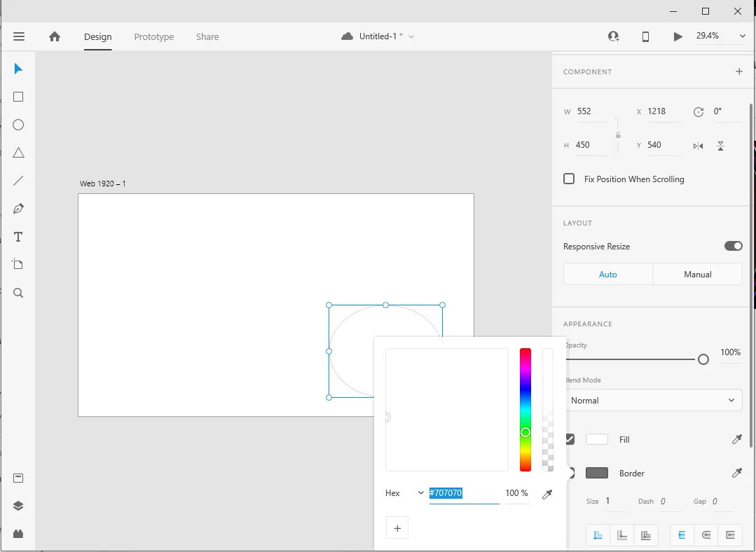Open the Layers panel icon
The height and width of the screenshot is (552, 756).
(x=18, y=506)
